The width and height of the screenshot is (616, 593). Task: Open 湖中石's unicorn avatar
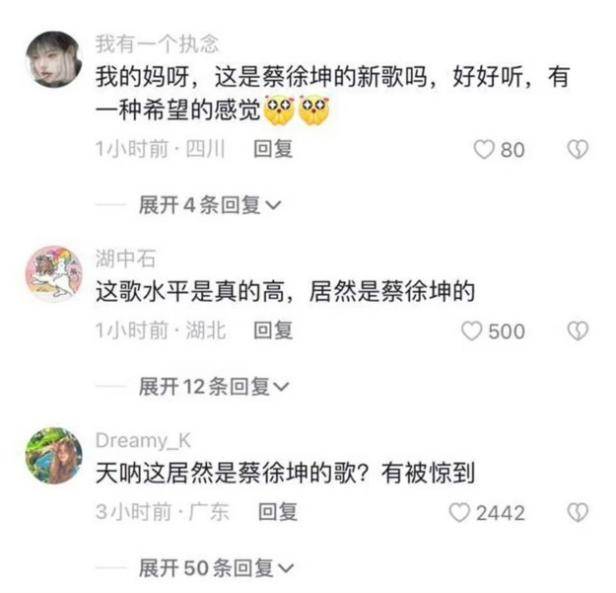pos(54,274)
